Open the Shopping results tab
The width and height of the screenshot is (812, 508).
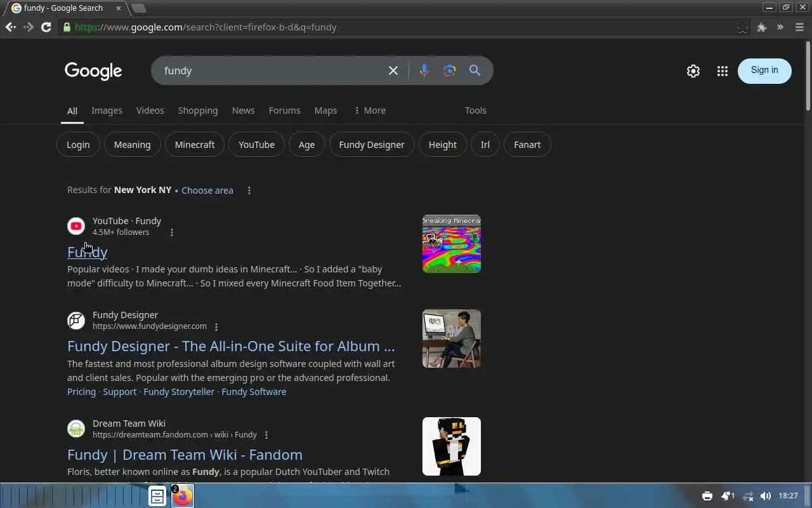198,110
